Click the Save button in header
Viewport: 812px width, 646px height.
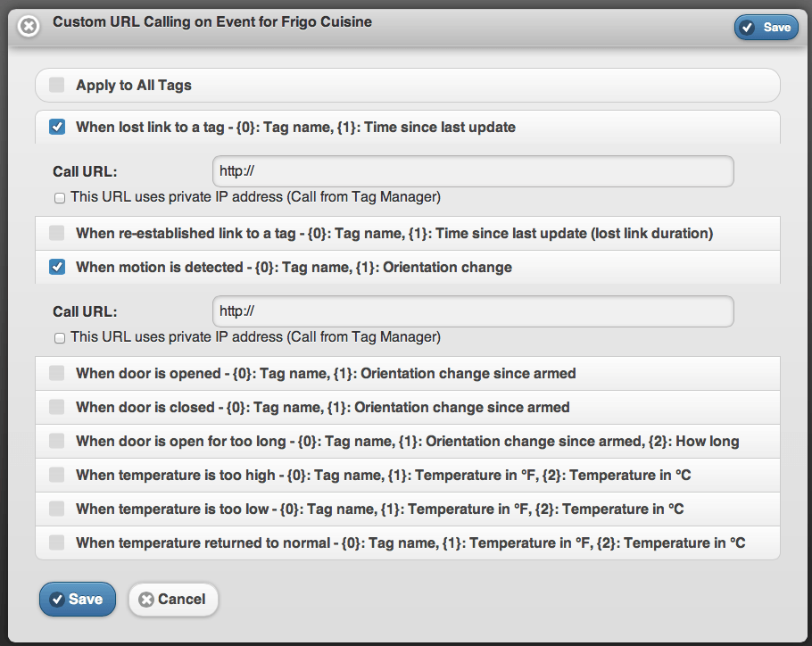point(766,28)
